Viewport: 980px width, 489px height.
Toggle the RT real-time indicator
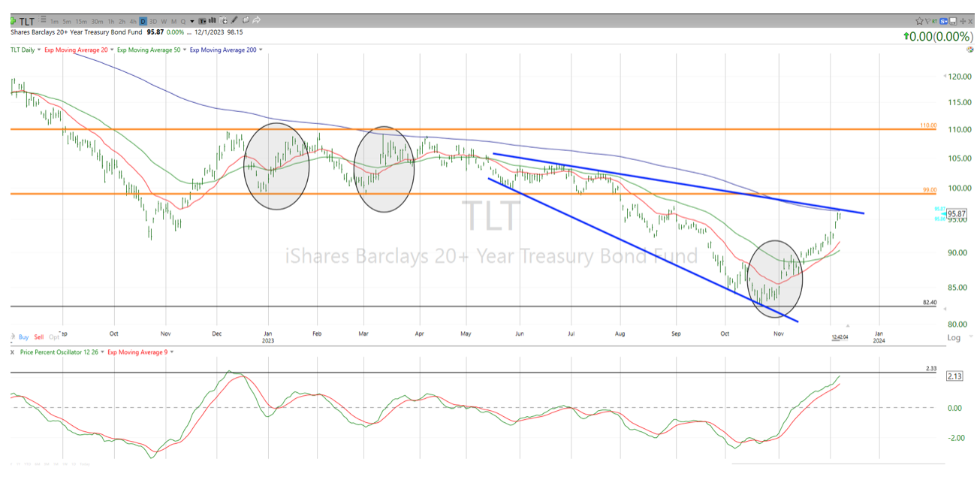pos(935,21)
